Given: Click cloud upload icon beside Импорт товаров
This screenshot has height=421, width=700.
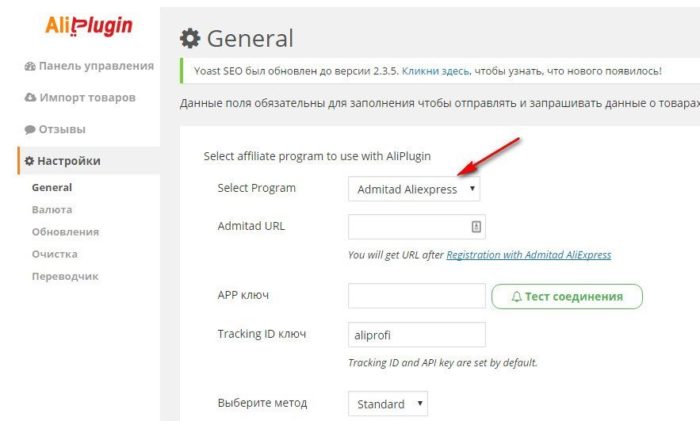Looking at the screenshot, I should point(30,97).
